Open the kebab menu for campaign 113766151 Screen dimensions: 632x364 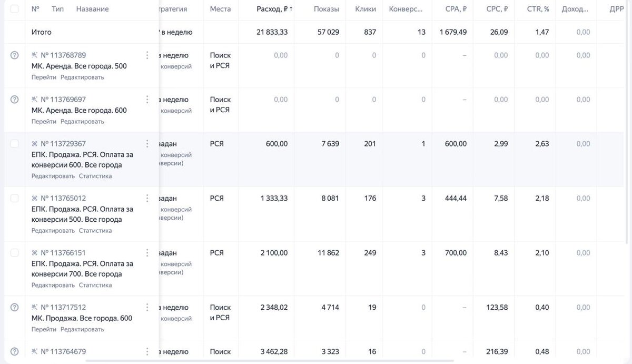pyautogui.click(x=147, y=253)
